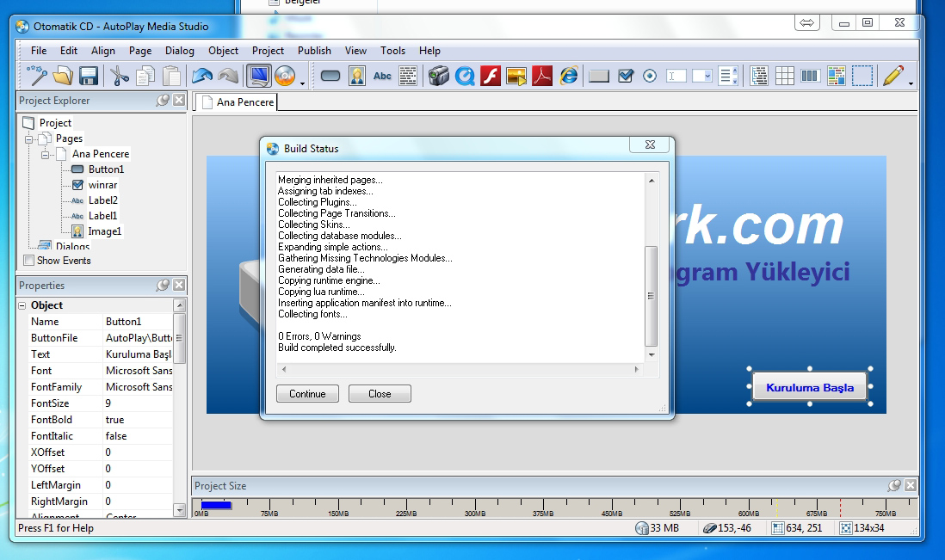Viewport: 945px width, 560px height.
Task: Select Label2 in Project Explorer tree
Action: 103,200
